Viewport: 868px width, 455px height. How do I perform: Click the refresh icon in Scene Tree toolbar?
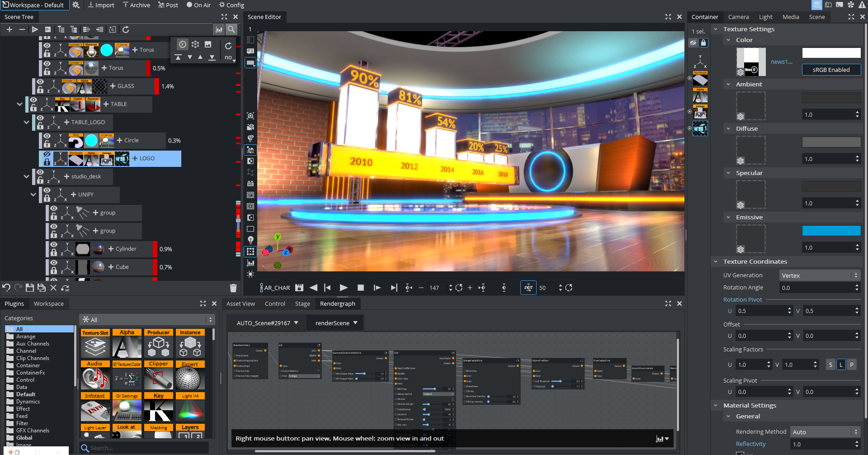[126, 29]
